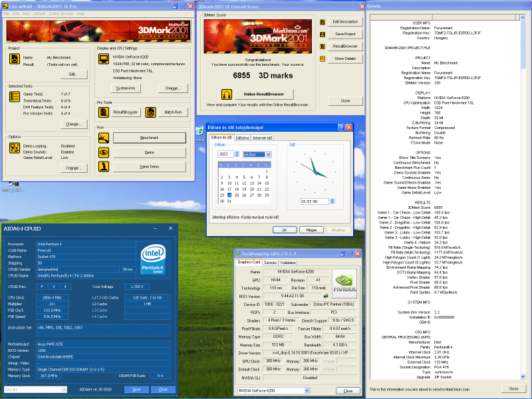The height and width of the screenshot is (399, 532).
Task: Click the analog clock face
Action: pos(315,172)
